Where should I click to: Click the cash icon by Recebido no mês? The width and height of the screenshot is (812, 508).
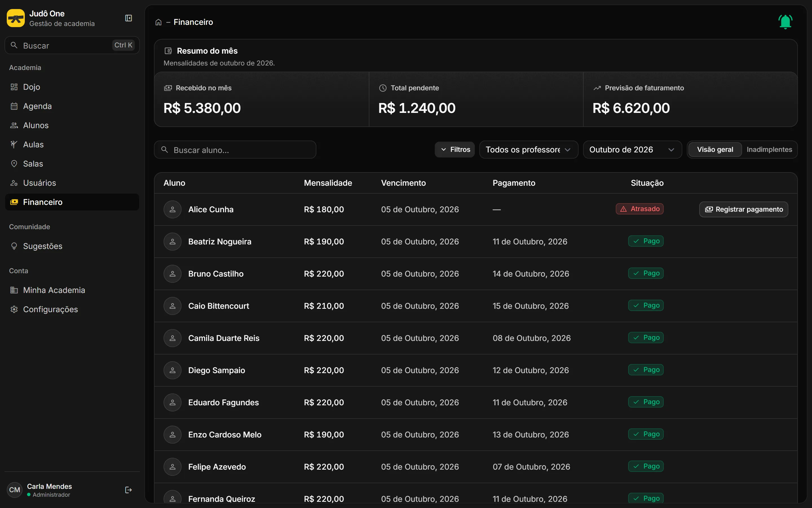pos(168,88)
